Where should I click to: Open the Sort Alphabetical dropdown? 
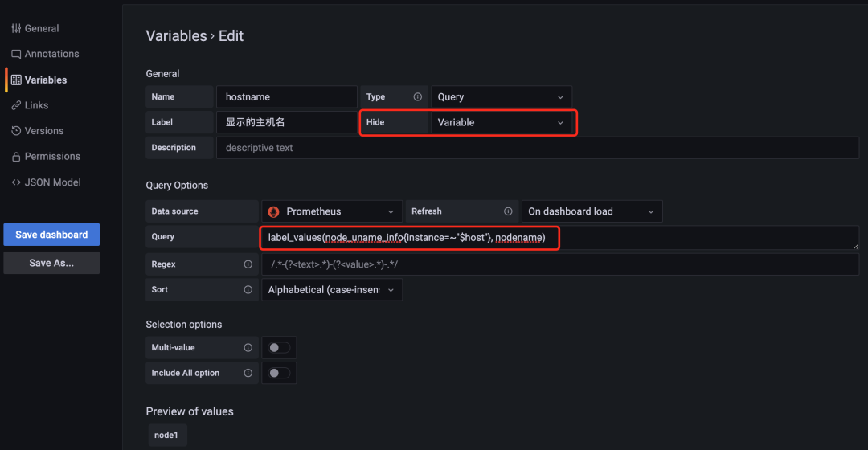(332, 289)
